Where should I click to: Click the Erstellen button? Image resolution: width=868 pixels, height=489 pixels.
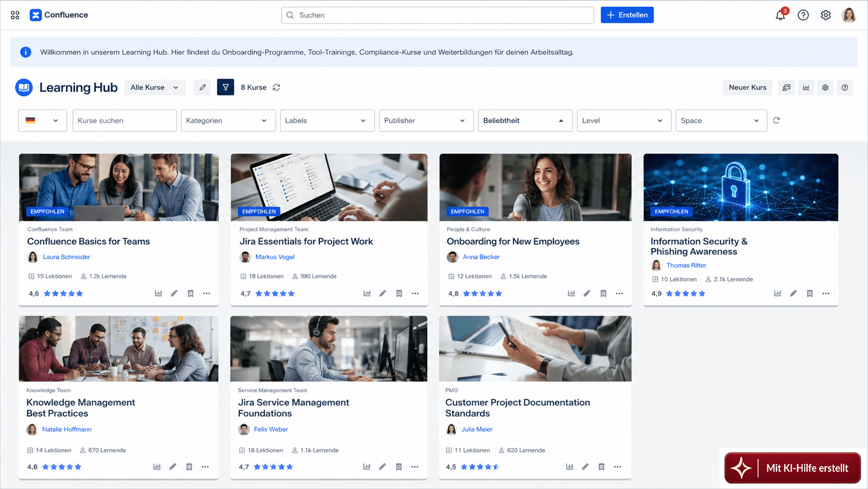pyautogui.click(x=627, y=15)
